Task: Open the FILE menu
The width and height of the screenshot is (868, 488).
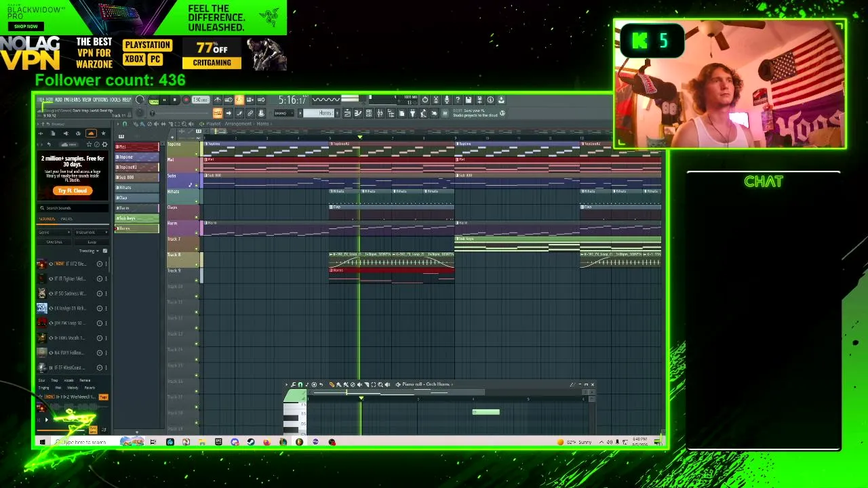Action: [x=41, y=100]
